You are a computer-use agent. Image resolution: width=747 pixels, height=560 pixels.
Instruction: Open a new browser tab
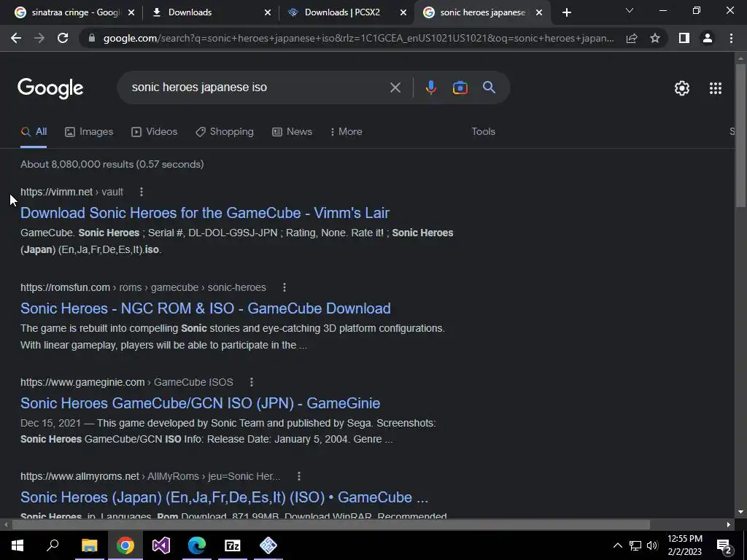click(x=566, y=12)
